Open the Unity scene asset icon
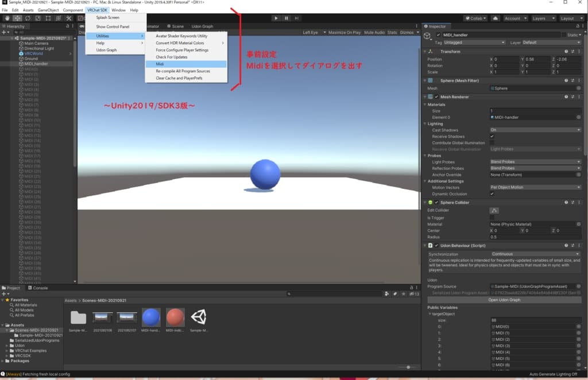This screenshot has height=380, width=588. pyautogui.click(x=199, y=317)
